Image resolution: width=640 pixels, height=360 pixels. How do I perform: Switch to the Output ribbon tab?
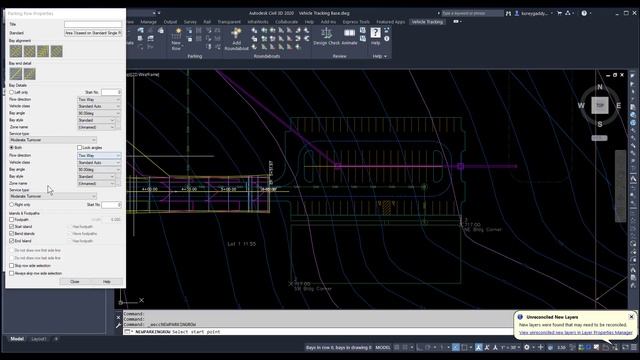(170, 22)
